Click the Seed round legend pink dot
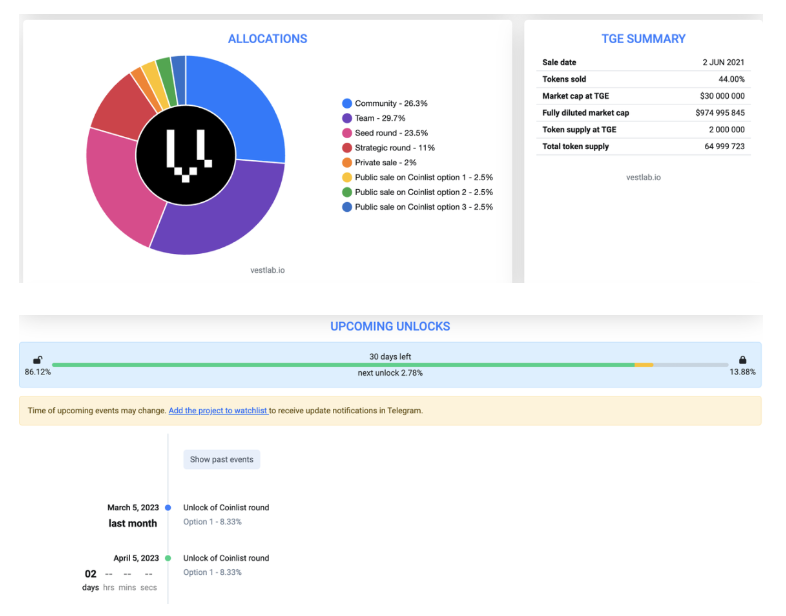Viewport: 786px width, 616px height. [347, 133]
